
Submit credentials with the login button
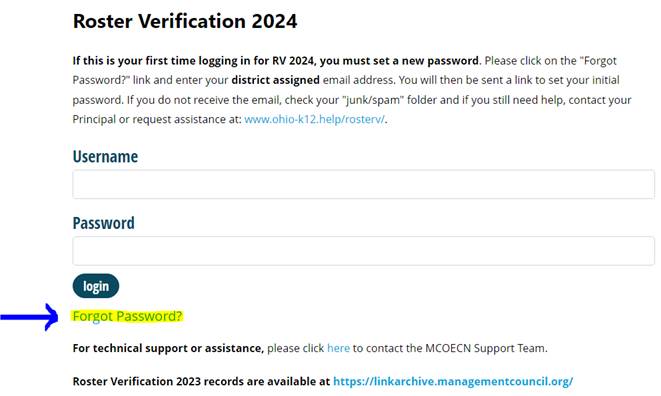(x=96, y=286)
